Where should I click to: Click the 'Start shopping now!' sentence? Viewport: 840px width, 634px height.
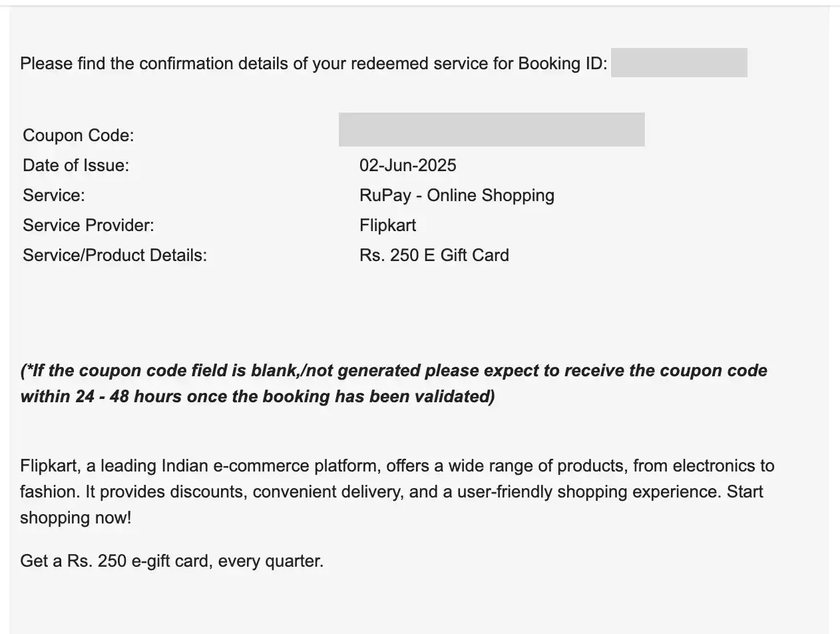coord(76,517)
